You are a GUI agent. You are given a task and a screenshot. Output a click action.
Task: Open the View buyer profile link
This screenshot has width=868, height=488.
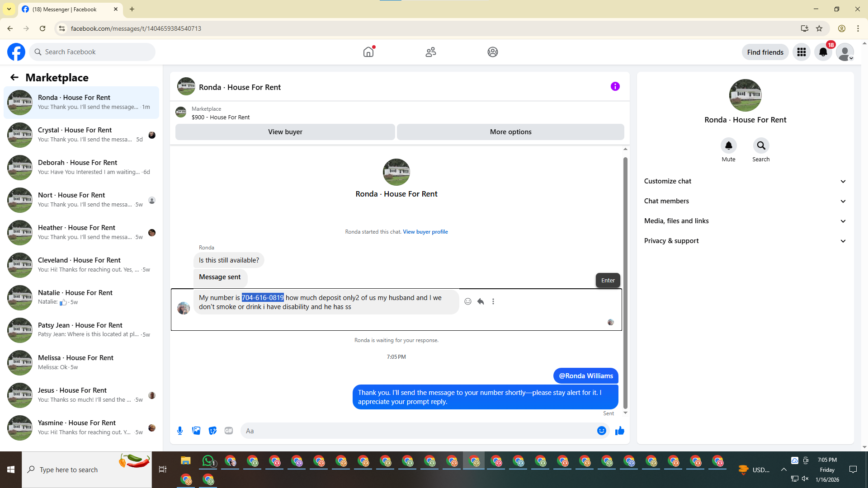425,232
